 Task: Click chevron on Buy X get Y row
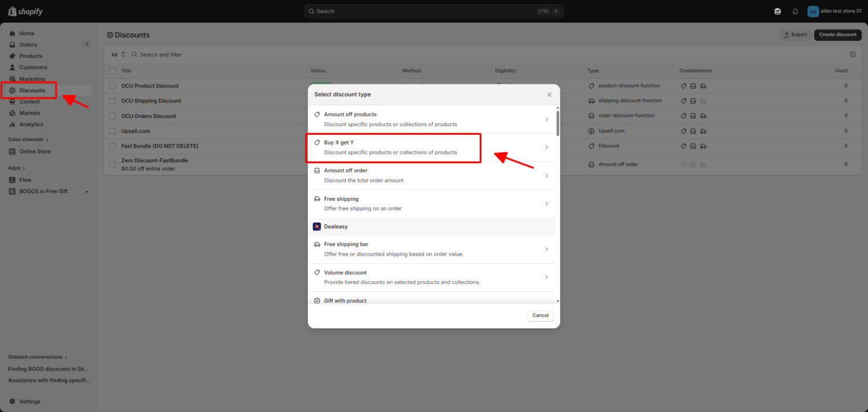[x=546, y=148]
